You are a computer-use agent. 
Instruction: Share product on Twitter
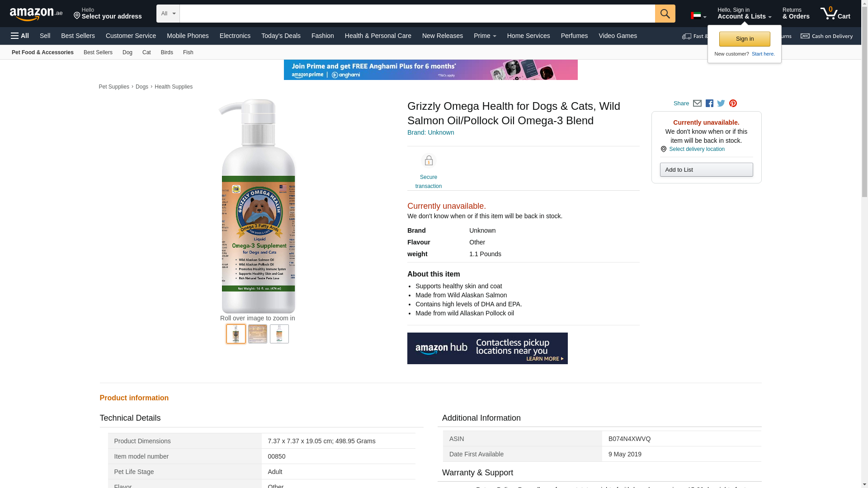pyautogui.click(x=721, y=103)
